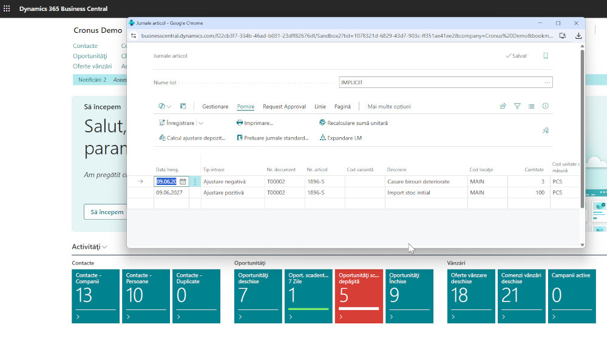Open the Oferte vânzare deschise tile
The width and height of the screenshot is (607, 364).
pos(471,296)
